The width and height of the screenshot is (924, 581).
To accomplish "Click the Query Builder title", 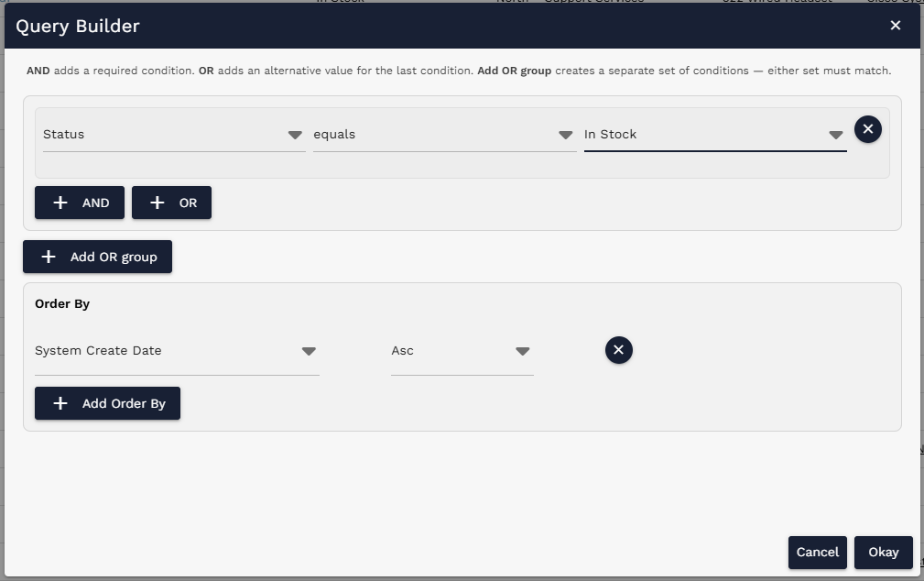I will point(78,26).
